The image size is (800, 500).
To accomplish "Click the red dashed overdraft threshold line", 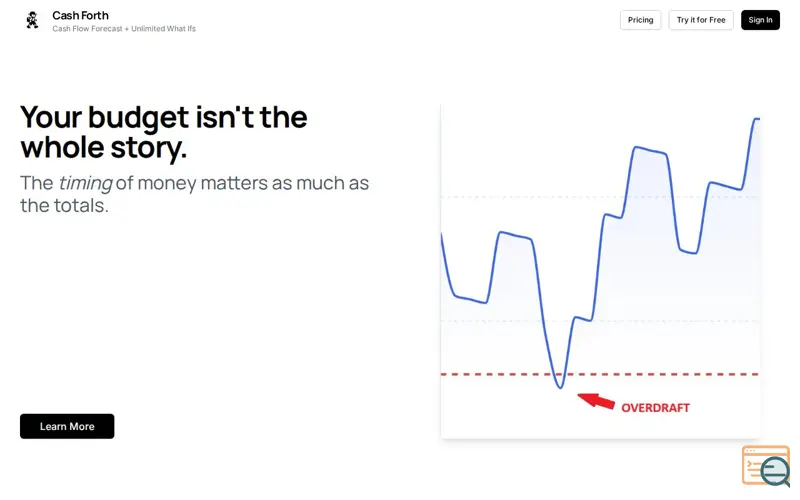I will [600, 374].
